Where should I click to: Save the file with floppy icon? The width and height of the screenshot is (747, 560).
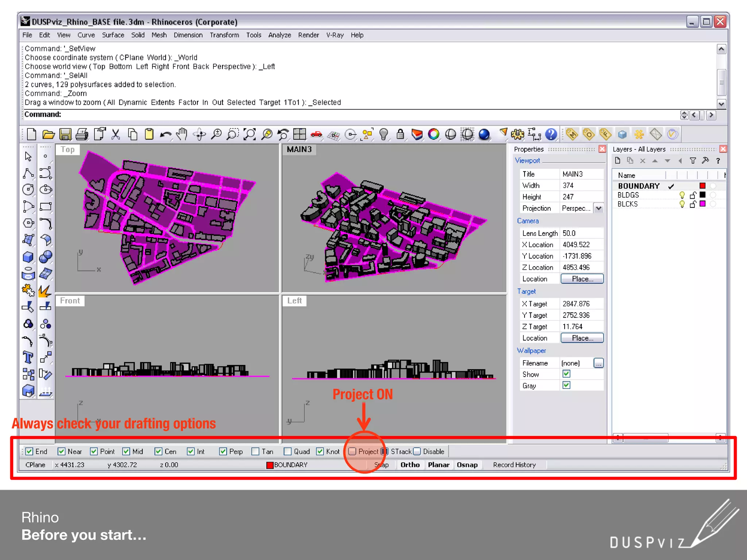tap(65, 135)
